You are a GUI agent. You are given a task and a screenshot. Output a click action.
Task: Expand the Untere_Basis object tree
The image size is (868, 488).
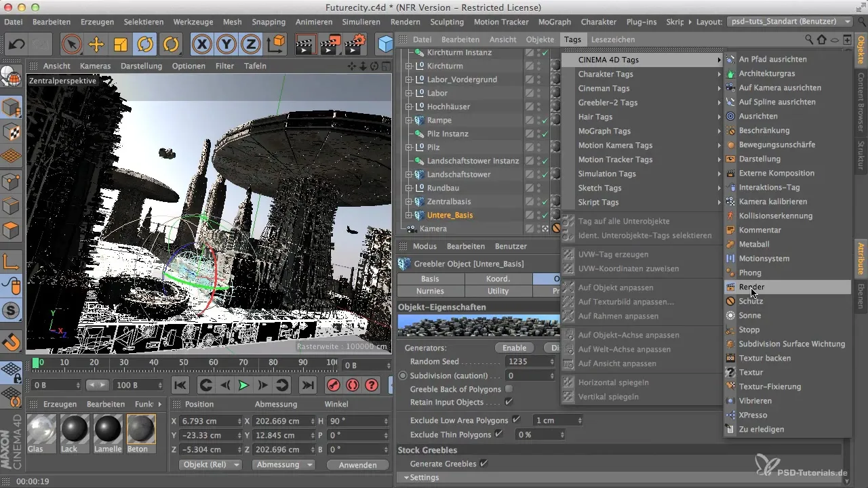(x=409, y=215)
